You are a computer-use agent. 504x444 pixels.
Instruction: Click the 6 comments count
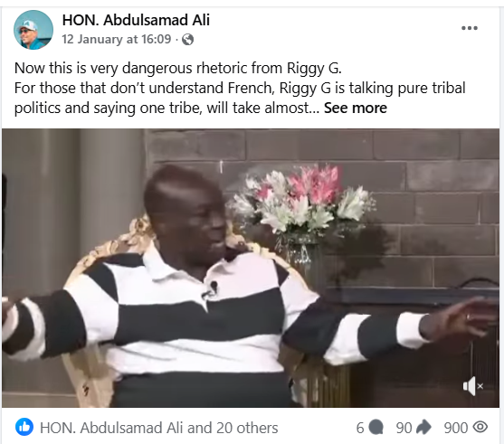click(360, 428)
